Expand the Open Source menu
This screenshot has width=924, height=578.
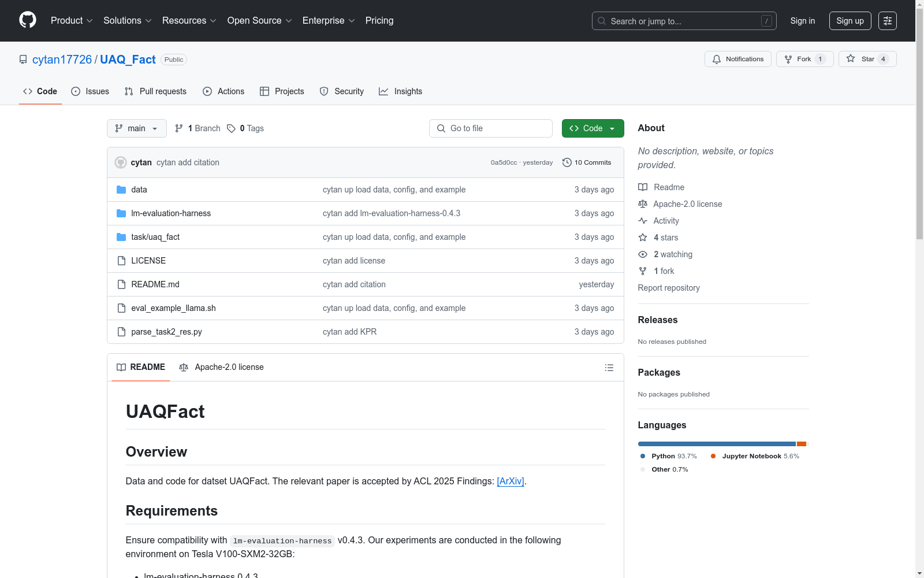(260, 21)
